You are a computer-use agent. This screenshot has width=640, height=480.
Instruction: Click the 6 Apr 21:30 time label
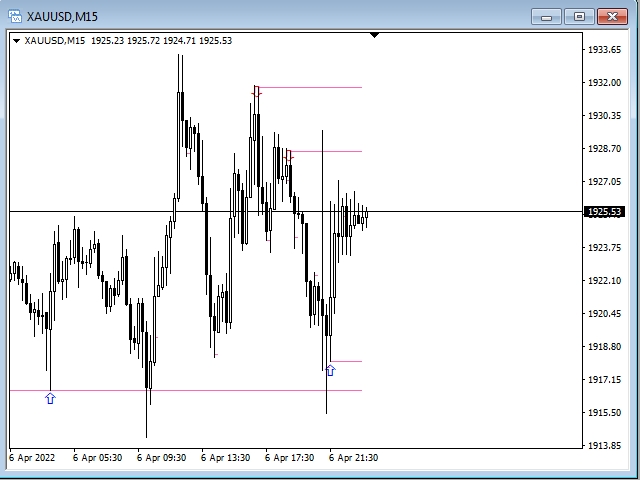(353, 458)
